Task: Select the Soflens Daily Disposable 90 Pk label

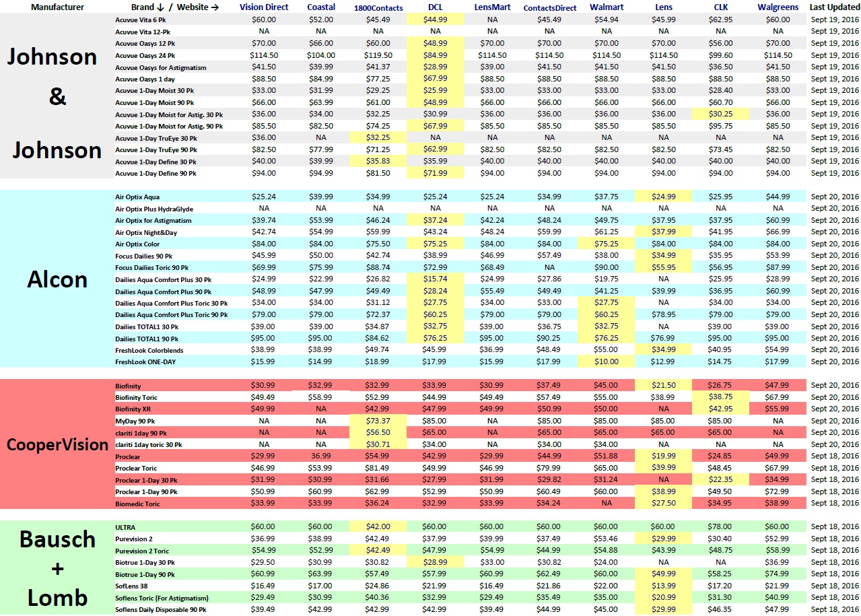Action: click(160, 609)
